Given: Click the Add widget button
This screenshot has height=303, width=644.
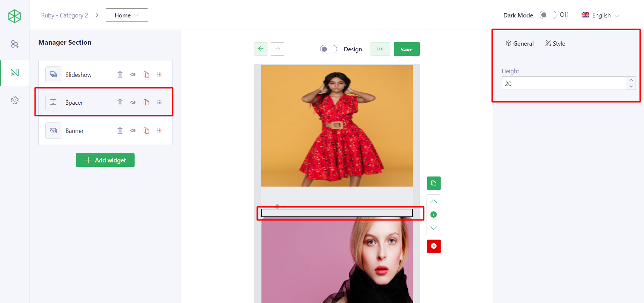Looking at the screenshot, I should tap(105, 160).
